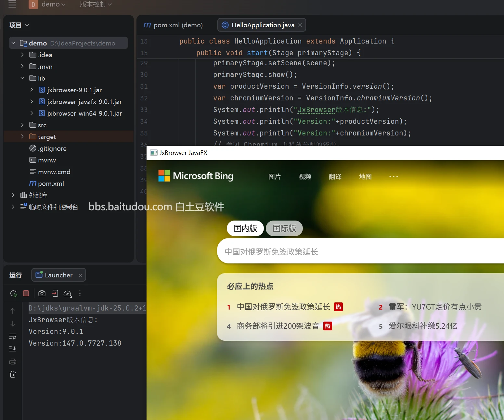The image size is (504, 420).
Task: Open the 版本控制 dropdown menu
Action: point(96,4)
